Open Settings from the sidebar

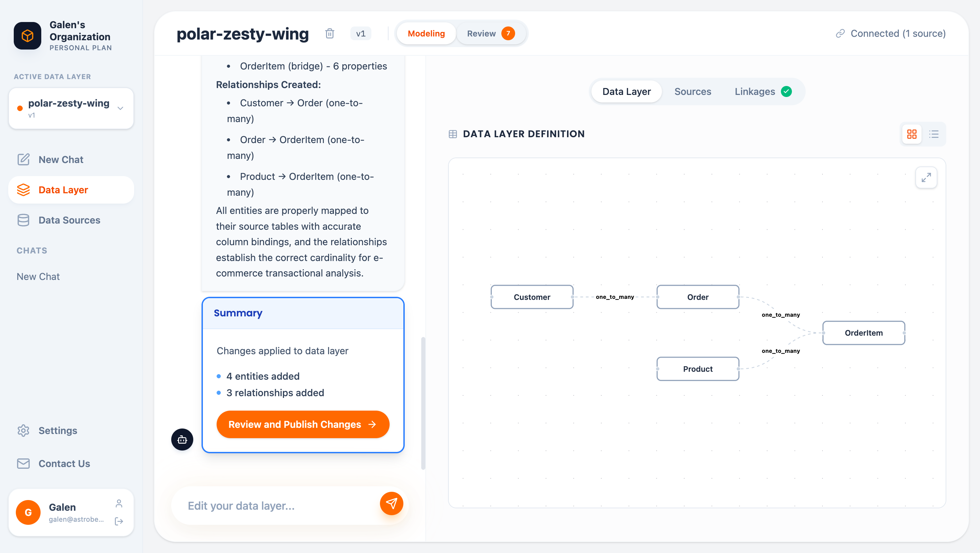(x=57, y=431)
